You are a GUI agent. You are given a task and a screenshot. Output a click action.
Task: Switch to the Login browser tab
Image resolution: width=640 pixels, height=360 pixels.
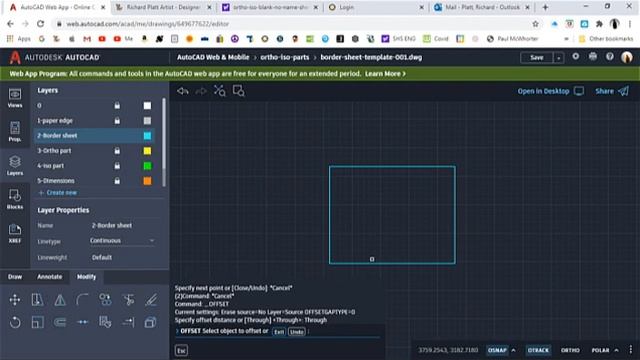tap(376, 7)
